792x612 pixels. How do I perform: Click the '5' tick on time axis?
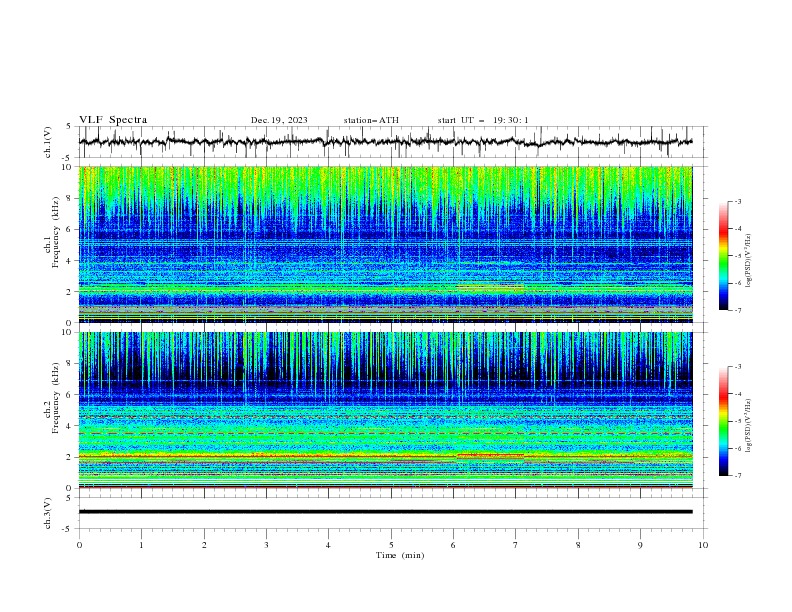coord(391,545)
